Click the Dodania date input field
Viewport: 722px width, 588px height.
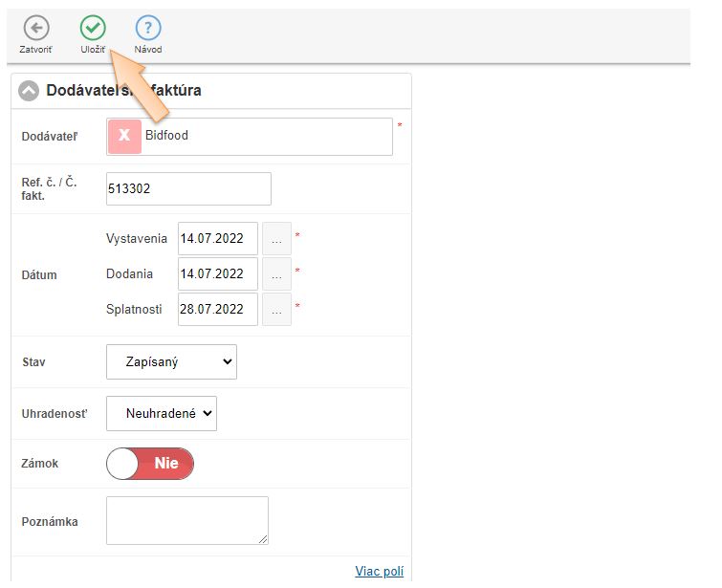[x=217, y=273]
